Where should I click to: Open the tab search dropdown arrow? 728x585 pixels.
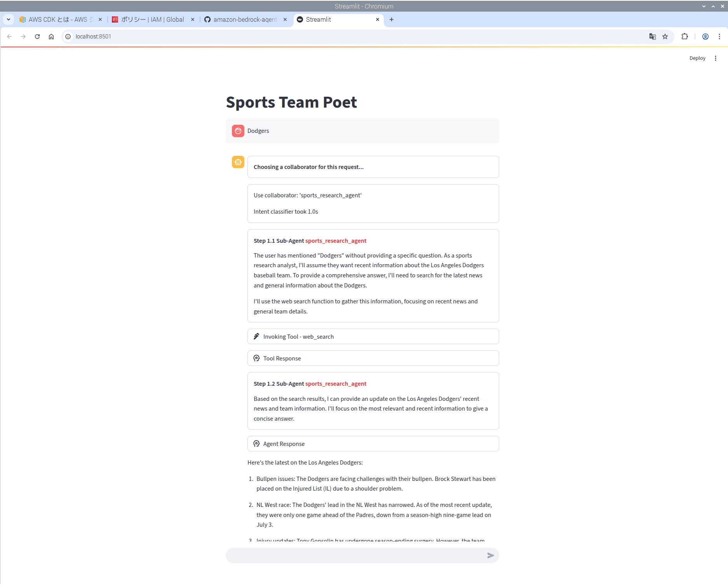click(x=9, y=19)
